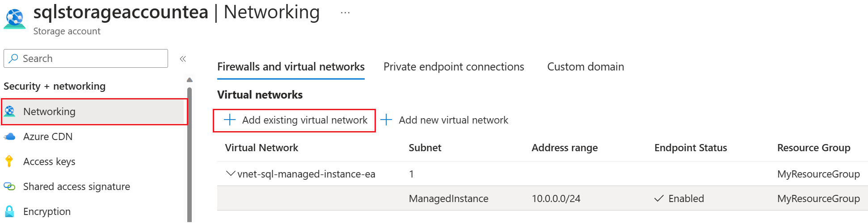The width and height of the screenshot is (868, 223).
Task: Open Azure CDN cloud icon
Action: pos(10,136)
